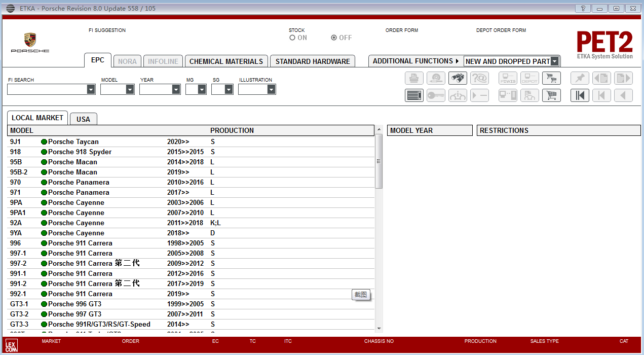Open the MODEL dropdown

click(129, 89)
